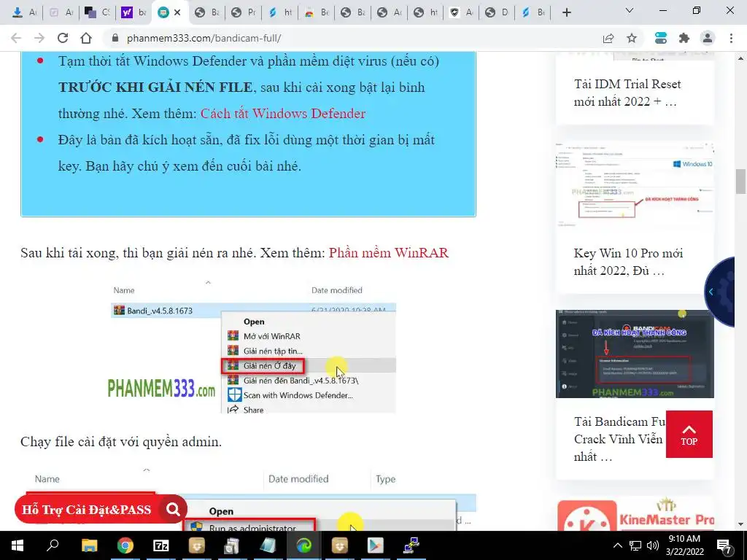747x560 pixels.
Task: Expand the side widget left arrow
Action: point(711,292)
